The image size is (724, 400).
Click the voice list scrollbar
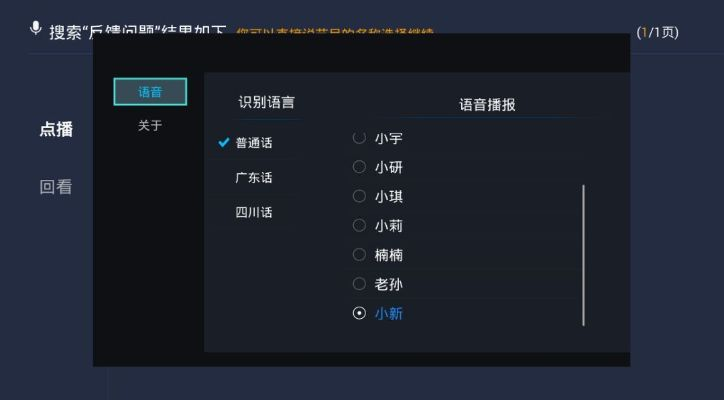pos(583,255)
